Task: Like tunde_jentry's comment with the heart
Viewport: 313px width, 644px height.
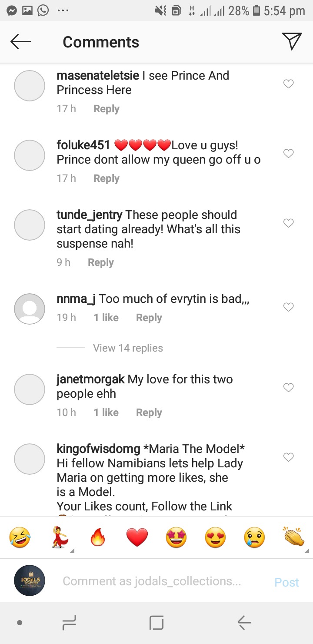Action: point(288,223)
